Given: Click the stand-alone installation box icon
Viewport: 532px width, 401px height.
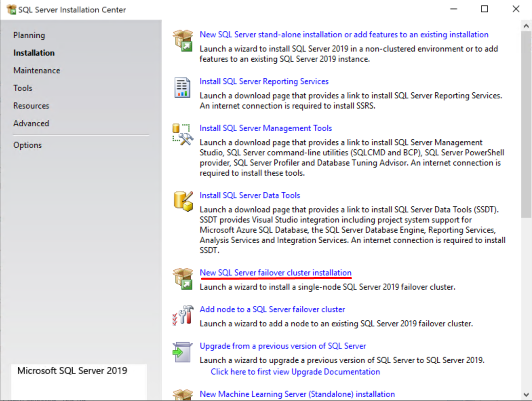Looking at the screenshot, I should pyautogui.click(x=183, y=40).
